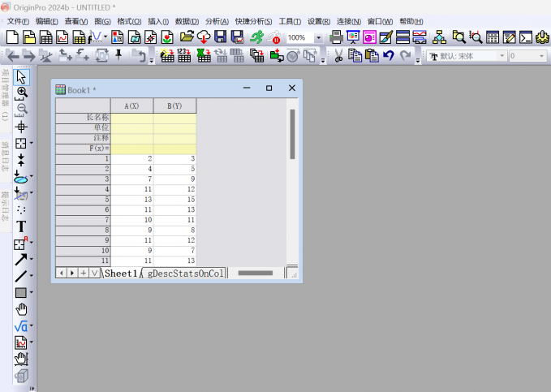Select the Arrow drawing tool
The width and height of the screenshot is (551, 392).
(21, 260)
